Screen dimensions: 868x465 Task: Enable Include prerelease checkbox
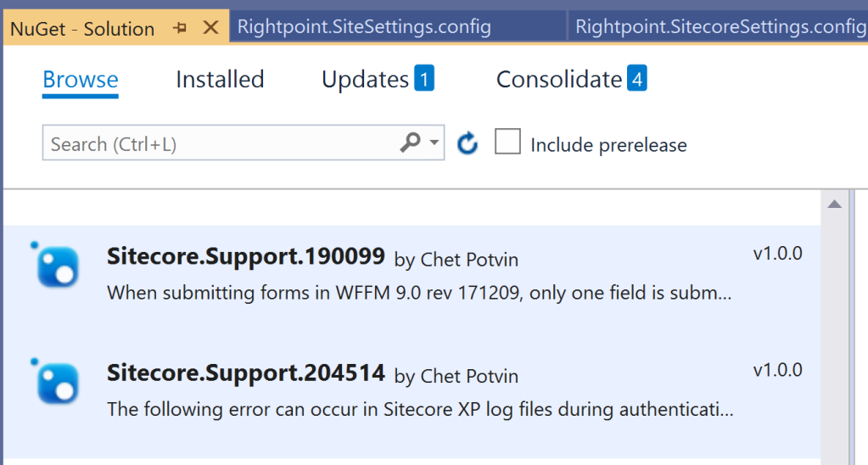coord(507,142)
